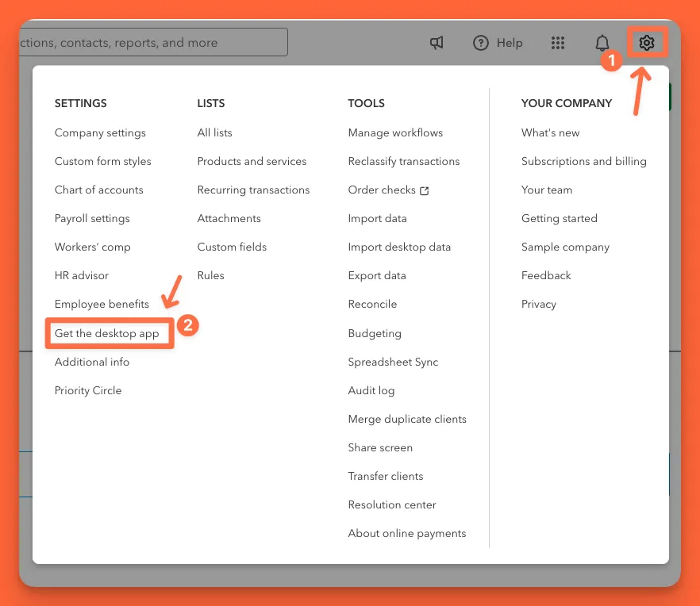Screen dimensions: 700x606
Task: Select Employee benefits
Action: (102, 304)
